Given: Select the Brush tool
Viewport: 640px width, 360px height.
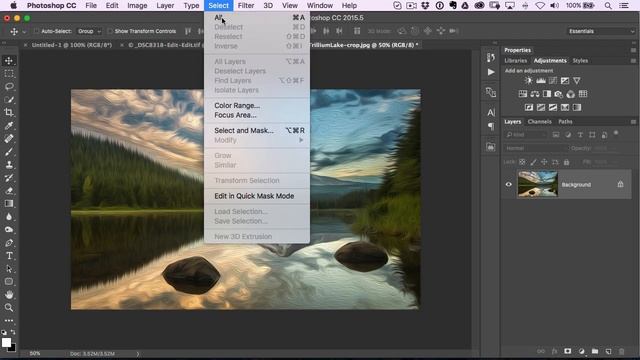Looking at the screenshot, I should tap(9, 152).
